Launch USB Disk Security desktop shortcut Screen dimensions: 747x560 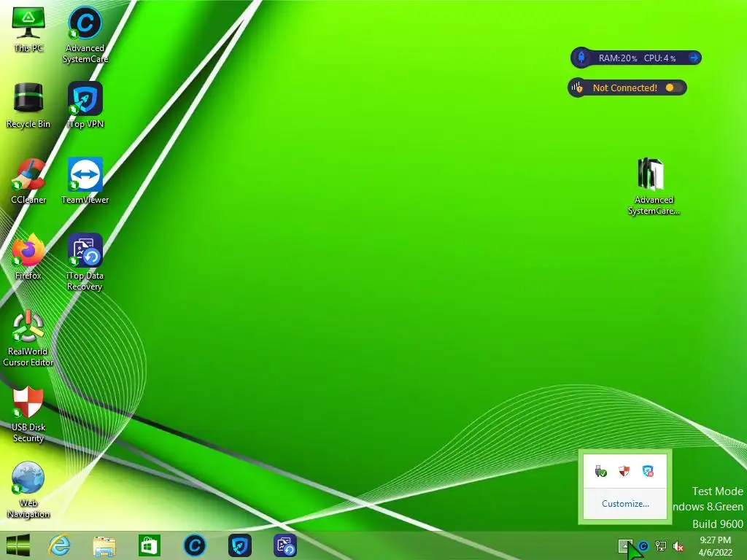[x=28, y=413]
